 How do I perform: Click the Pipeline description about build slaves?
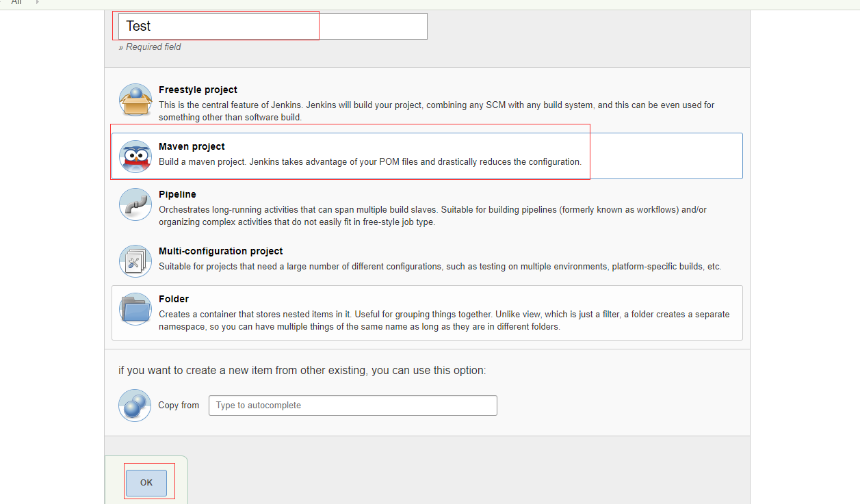433,216
